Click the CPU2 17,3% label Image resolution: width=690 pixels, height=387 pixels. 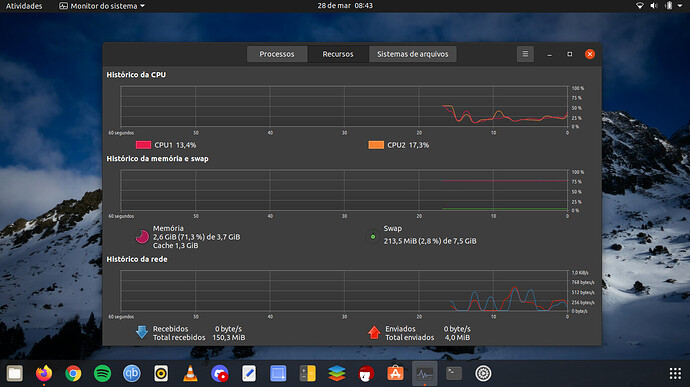408,145
